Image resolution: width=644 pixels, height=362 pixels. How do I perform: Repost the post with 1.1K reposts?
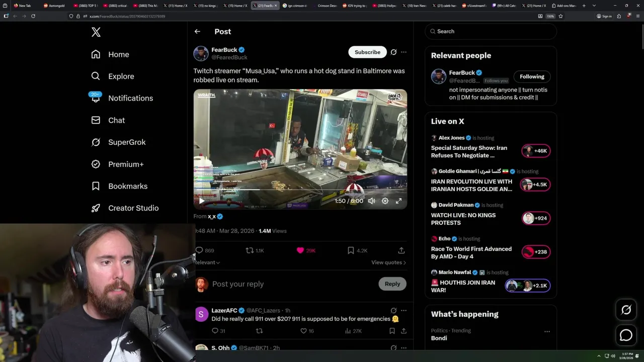[255, 250]
